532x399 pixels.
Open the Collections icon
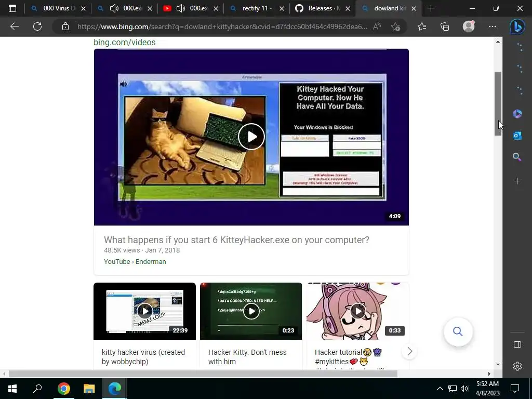click(445, 26)
